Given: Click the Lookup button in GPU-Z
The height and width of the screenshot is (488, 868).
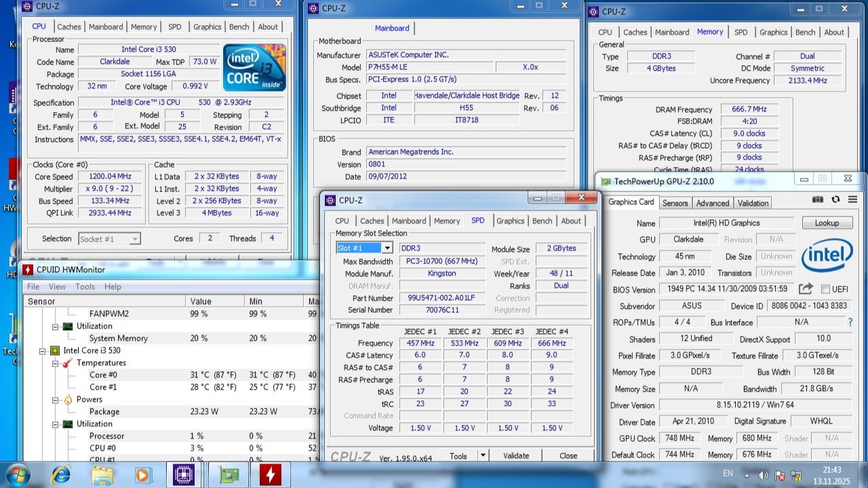Looking at the screenshot, I should tap(827, 223).
